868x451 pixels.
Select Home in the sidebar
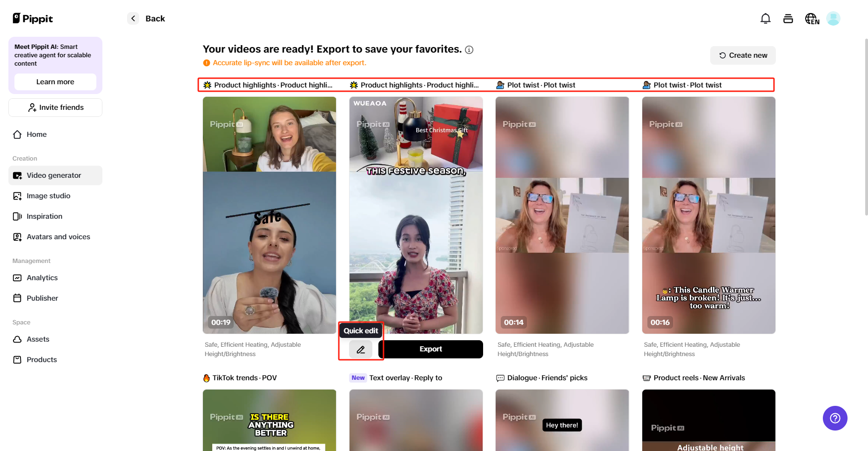coord(36,134)
